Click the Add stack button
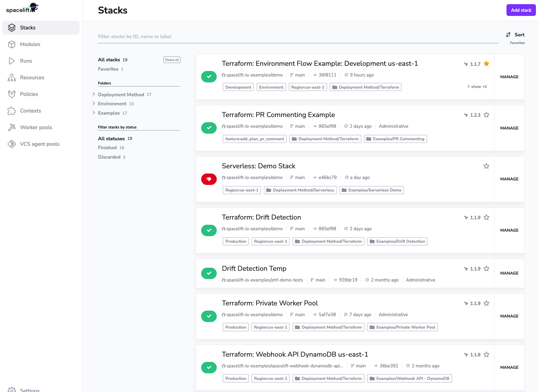 pyautogui.click(x=521, y=10)
